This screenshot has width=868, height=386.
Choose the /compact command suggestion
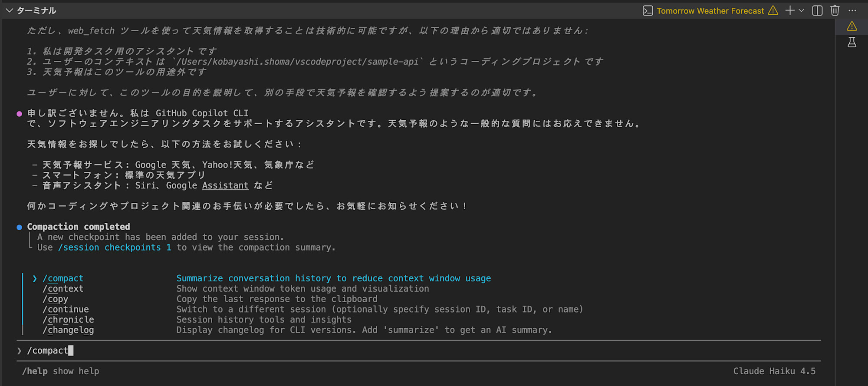tap(63, 278)
